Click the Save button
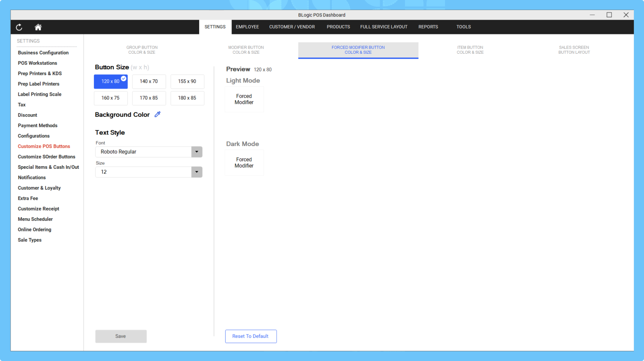Screen dimensions: 644x361 click(121, 336)
